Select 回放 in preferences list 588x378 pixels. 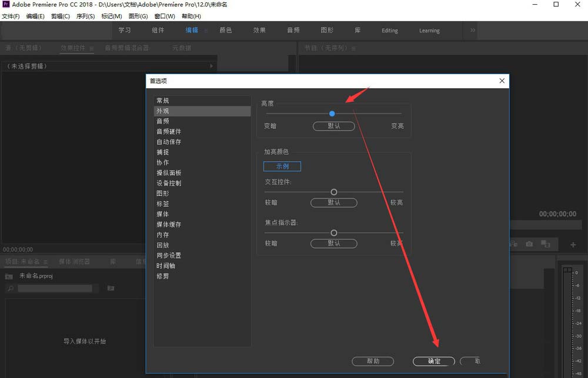tap(202, 245)
